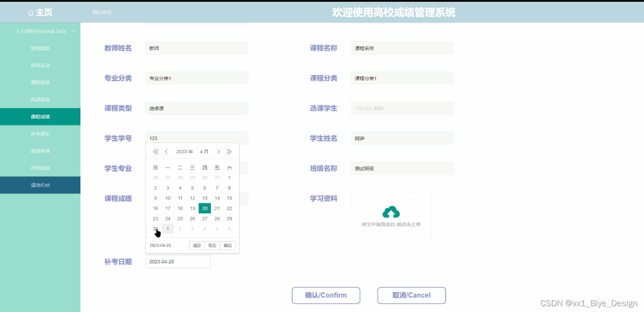Click the 确认/Confirm button
Image resolution: width=644 pixels, height=312 pixels.
click(326, 295)
